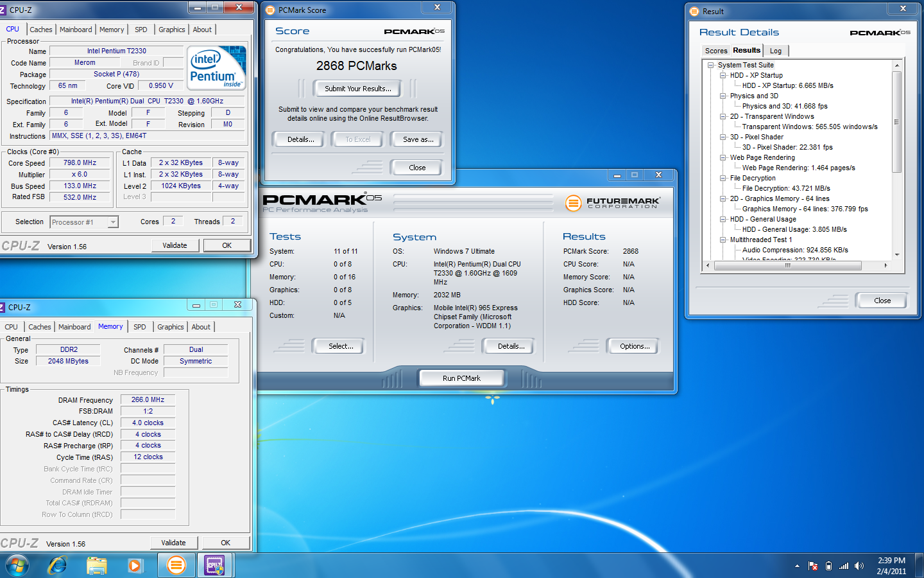This screenshot has width=924, height=578.
Task: Click Options button under Results
Action: point(635,346)
